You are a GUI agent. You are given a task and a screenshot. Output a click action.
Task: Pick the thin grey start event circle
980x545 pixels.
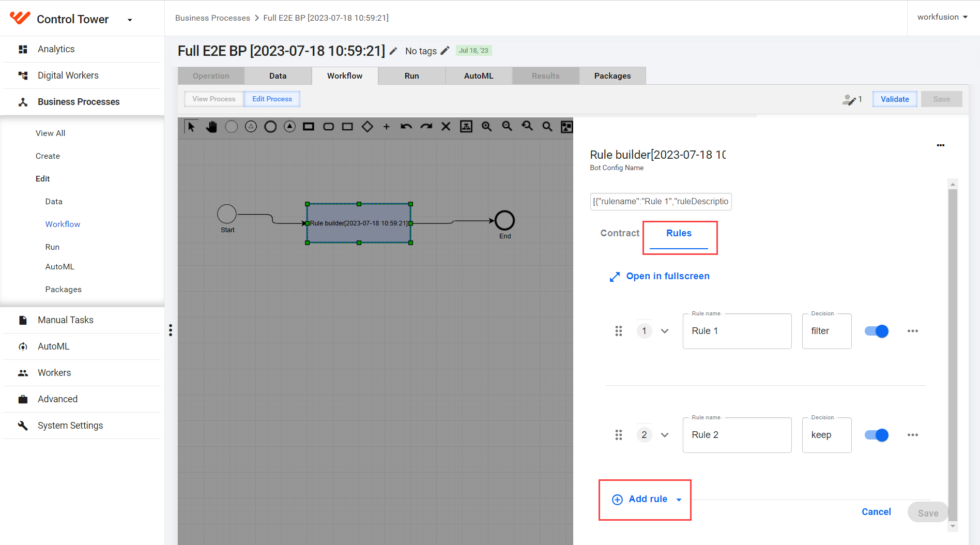tap(231, 127)
